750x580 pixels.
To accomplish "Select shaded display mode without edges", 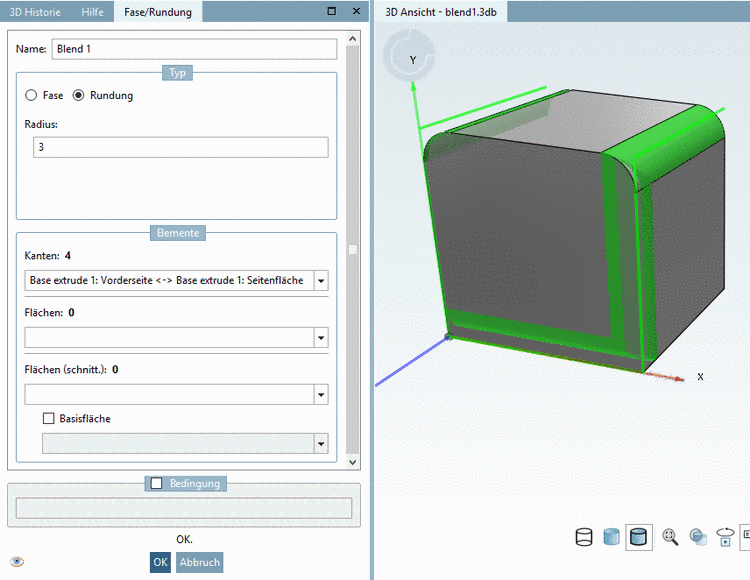I will point(611,537).
